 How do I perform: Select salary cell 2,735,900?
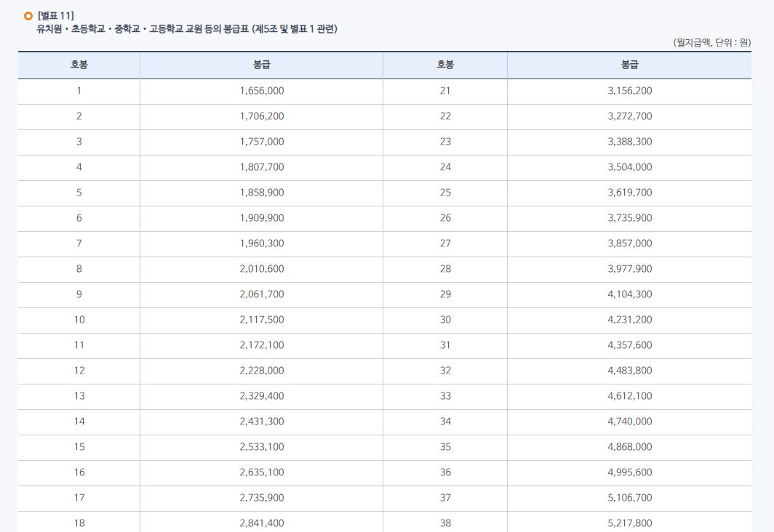point(262,498)
